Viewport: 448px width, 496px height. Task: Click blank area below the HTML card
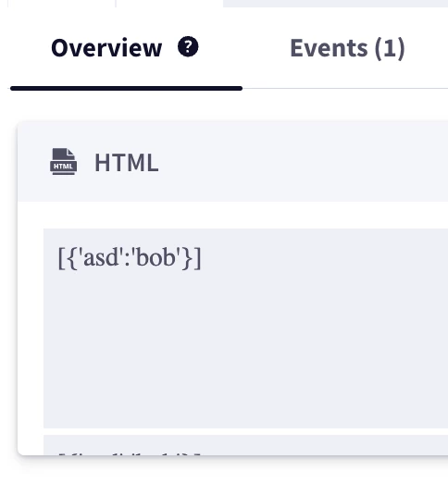(224, 477)
